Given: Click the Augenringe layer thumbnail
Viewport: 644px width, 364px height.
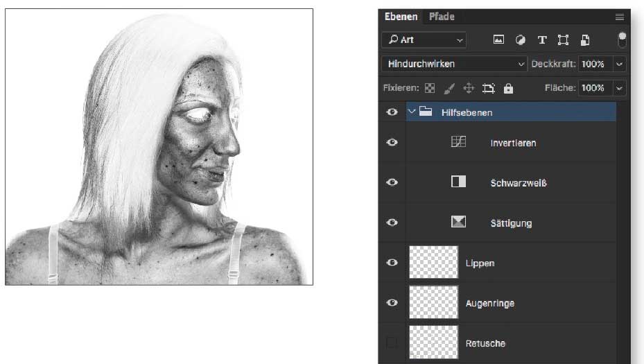Looking at the screenshot, I should [x=434, y=302].
